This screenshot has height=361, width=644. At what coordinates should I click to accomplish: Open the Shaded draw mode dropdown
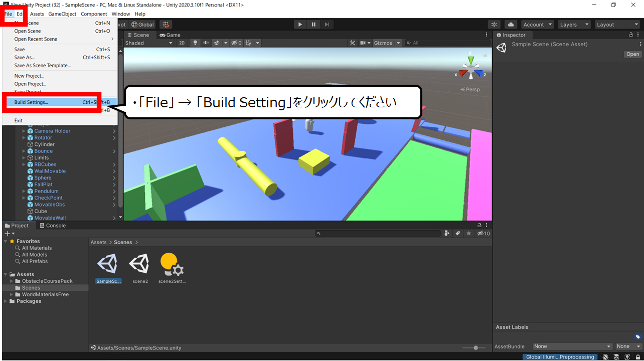point(149,43)
